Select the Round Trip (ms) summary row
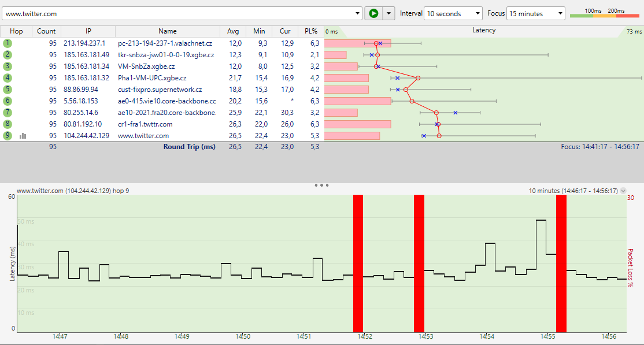The width and height of the screenshot is (644, 345). point(189,147)
